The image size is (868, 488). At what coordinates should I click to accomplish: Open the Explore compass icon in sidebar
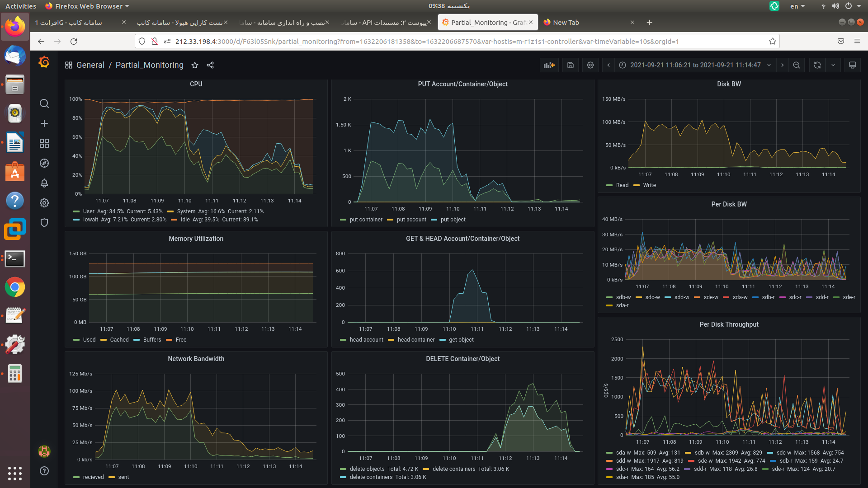pos(44,163)
